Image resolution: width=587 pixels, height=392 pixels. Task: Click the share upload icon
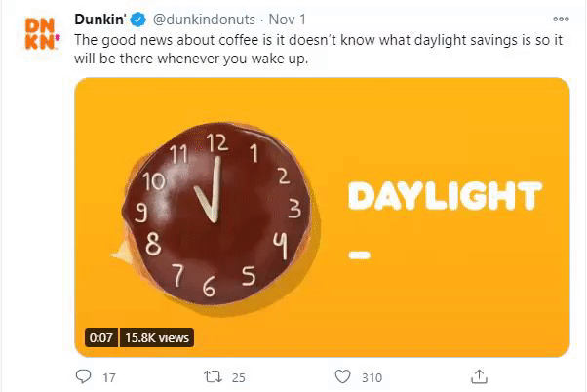(x=479, y=376)
